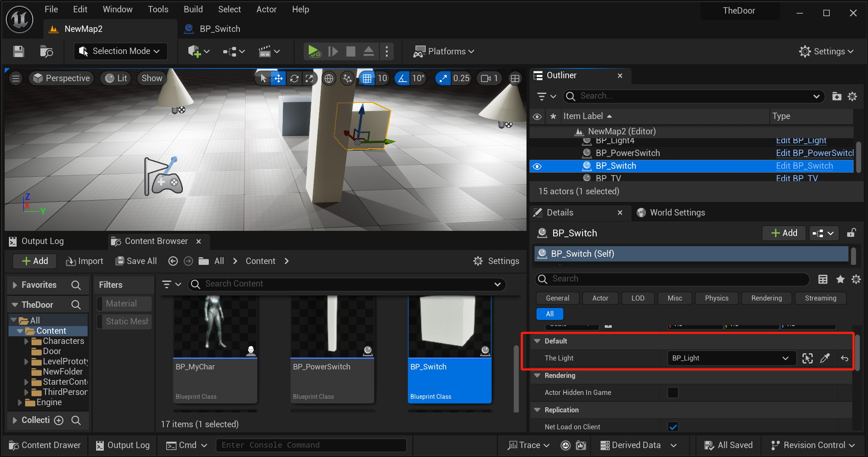
Task: Open the Platforms menu
Action: click(444, 51)
